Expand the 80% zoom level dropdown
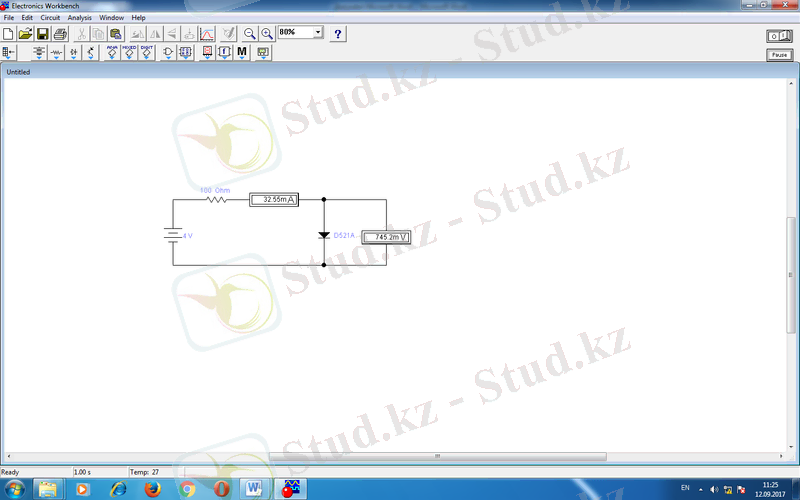Viewport: 800px width, 500px height. [318, 32]
